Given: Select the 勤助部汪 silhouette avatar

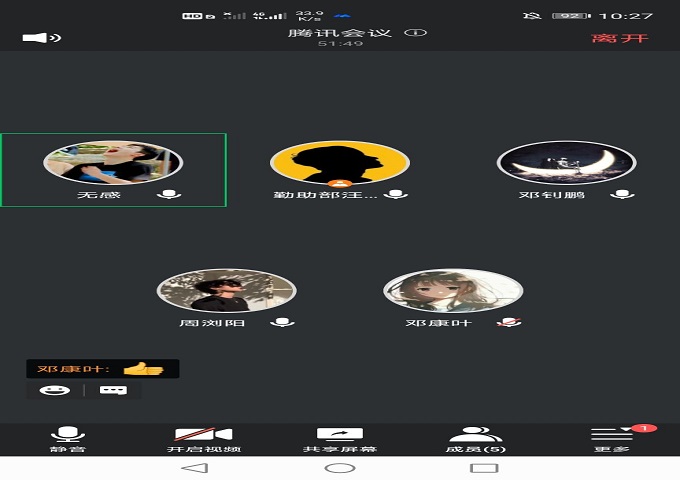Looking at the screenshot, I should click(340, 162).
